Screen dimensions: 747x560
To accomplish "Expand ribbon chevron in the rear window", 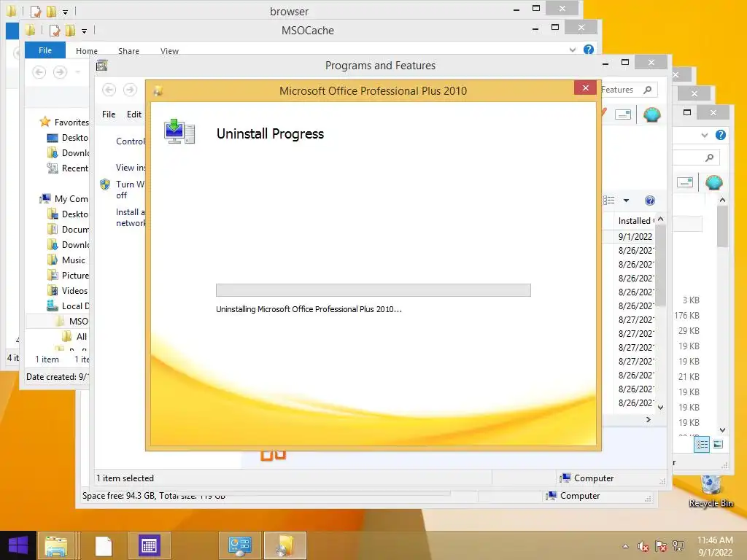I will coord(705,135).
